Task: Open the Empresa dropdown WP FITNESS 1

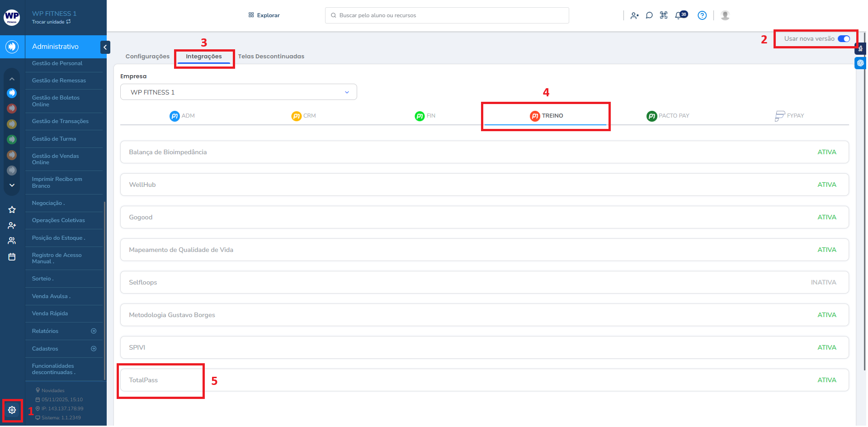Action: click(x=238, y=92)
